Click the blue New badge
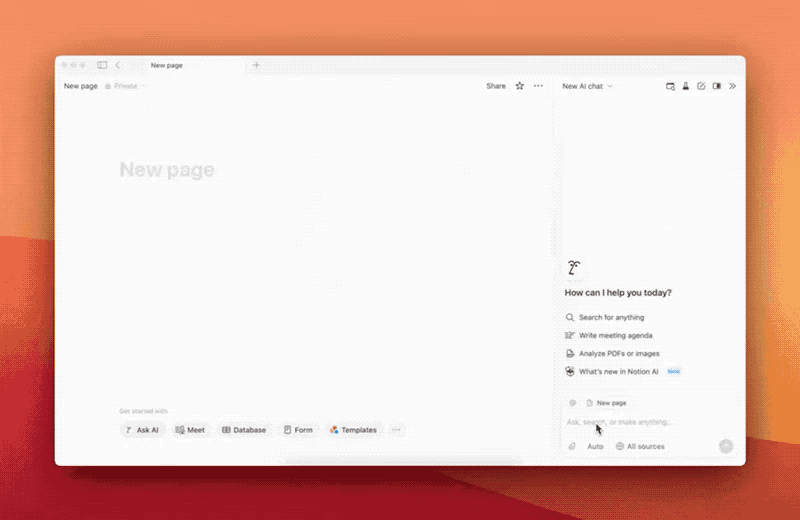Viewport: 800px width, 520px height. 673,372
